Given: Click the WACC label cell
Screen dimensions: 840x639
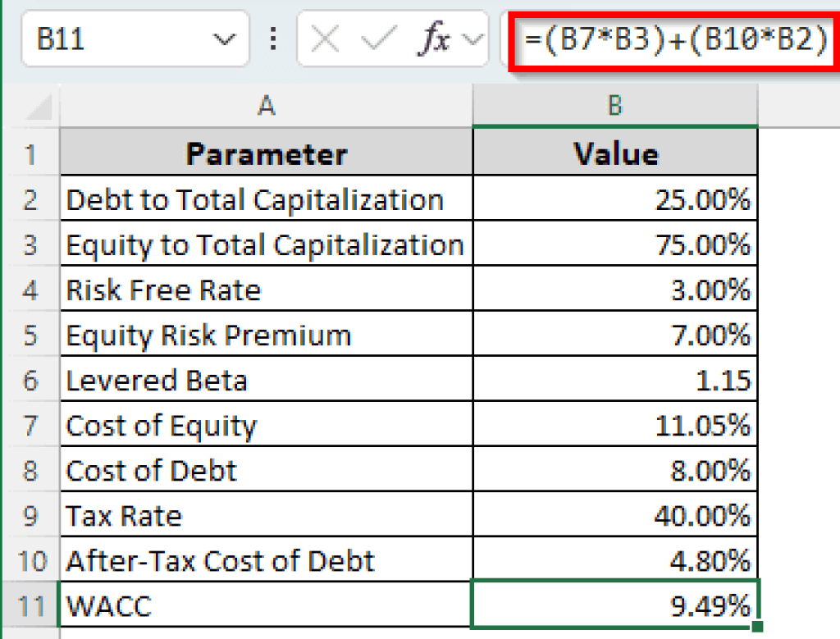Looking at the screenshot, I should click(x=266, y=605).
